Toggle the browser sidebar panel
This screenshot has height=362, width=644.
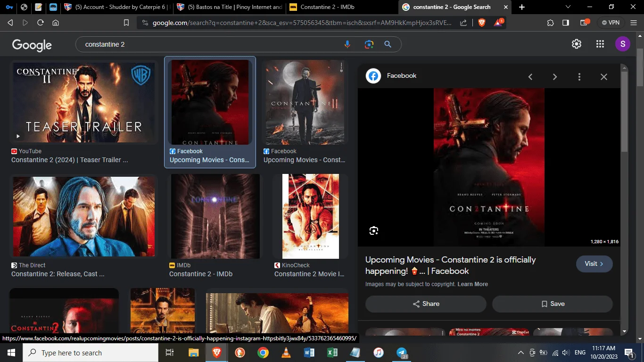coord(566,23)
